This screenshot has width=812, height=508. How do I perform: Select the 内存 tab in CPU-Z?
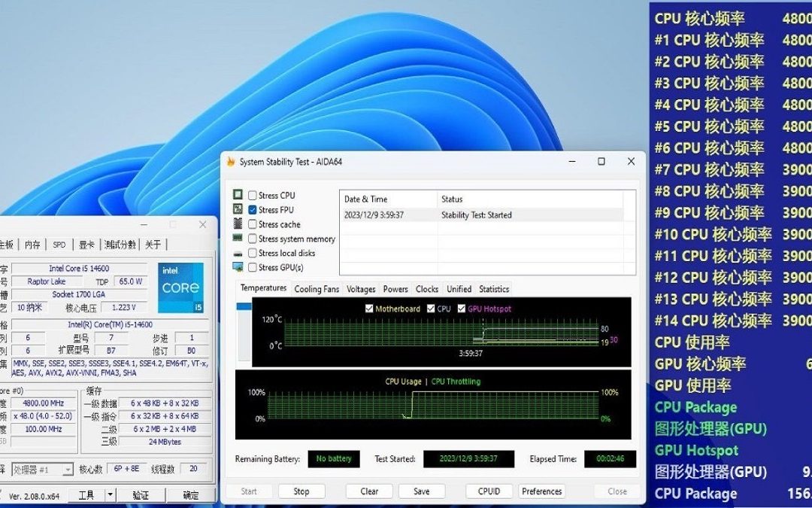tap(32, 245)
